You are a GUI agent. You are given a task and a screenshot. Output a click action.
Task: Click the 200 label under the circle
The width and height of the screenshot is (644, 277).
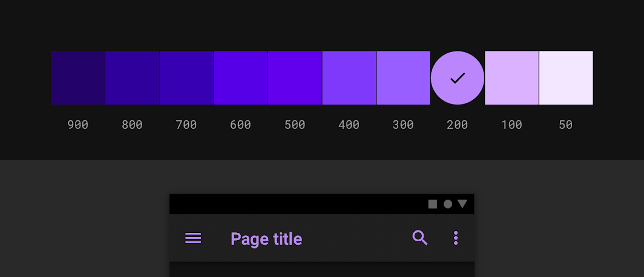(458, 125)
